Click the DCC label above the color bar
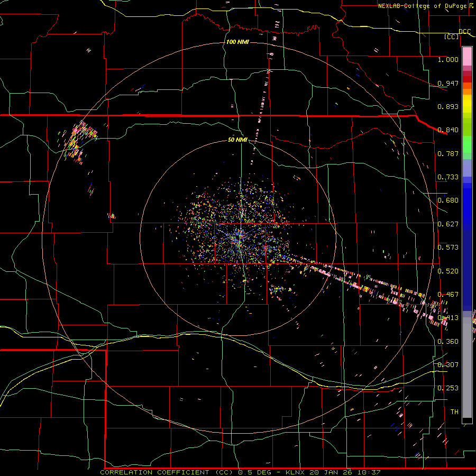Viewport: 476px width, 476px height. 464,32
